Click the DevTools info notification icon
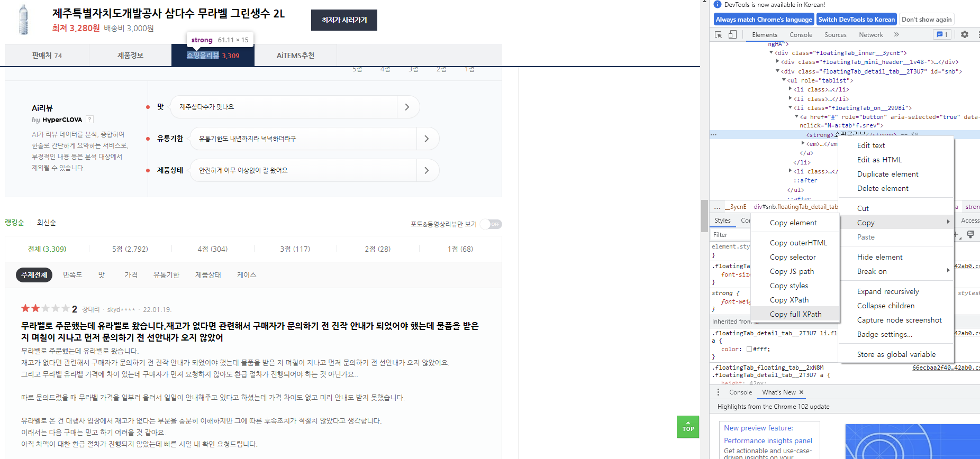 pos(718,5)
